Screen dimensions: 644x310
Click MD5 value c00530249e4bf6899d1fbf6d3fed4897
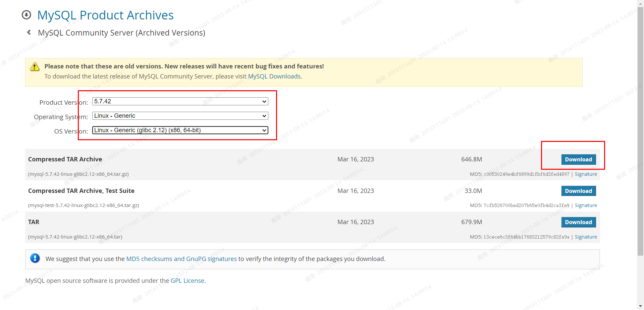(526, 174)
